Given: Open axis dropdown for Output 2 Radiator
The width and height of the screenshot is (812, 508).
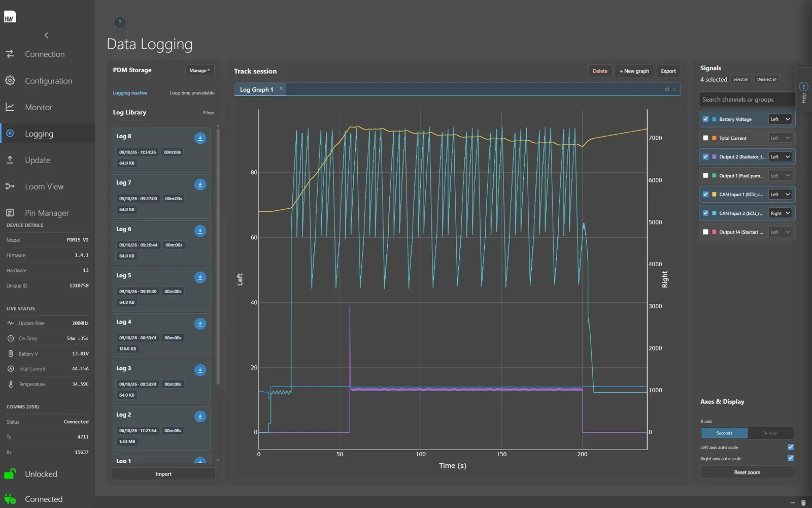Looking at the screenshot, I should tap(780, 156).
